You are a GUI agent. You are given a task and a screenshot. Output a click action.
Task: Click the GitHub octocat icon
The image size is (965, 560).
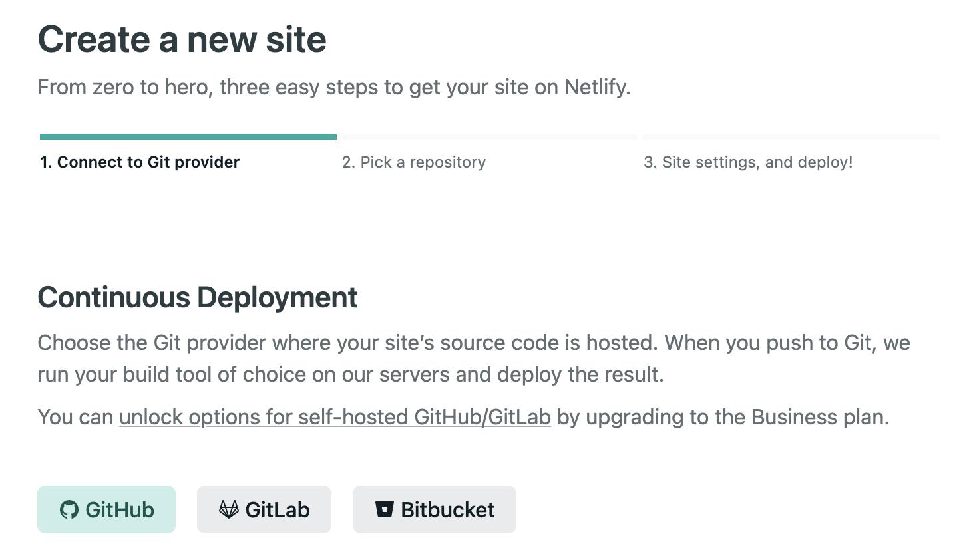pos(69,510)
